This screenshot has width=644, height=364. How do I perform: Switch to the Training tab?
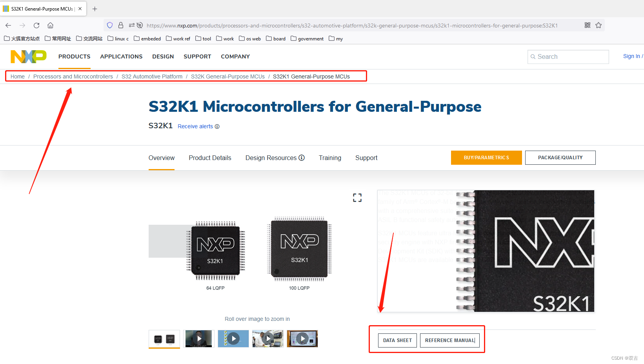click(330, 158)
